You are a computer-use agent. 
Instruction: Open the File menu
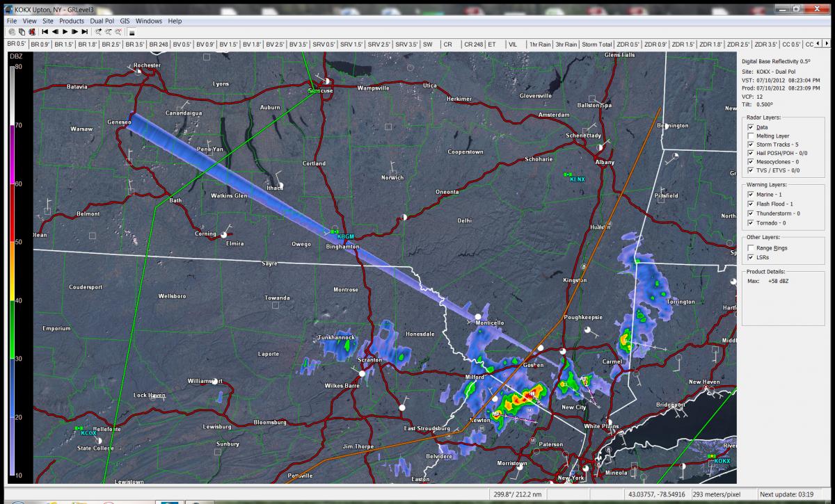tap(12, 21)
